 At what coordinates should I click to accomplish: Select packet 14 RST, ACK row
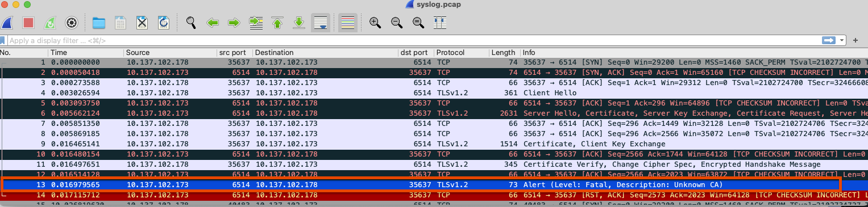coord(434,195)
